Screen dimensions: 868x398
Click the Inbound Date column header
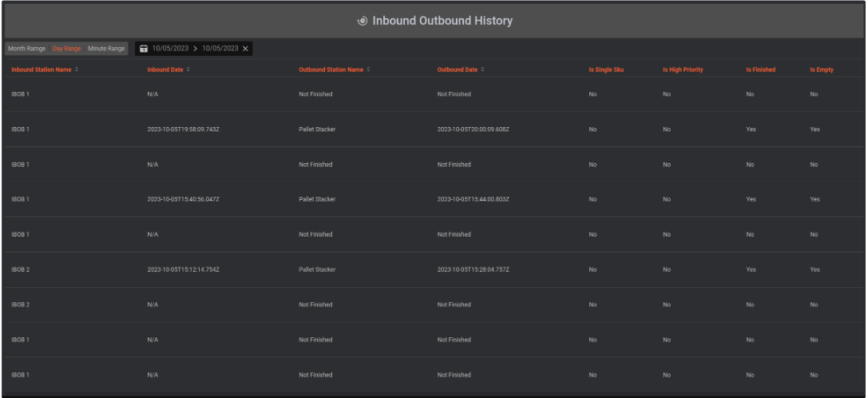click(165, 70)
